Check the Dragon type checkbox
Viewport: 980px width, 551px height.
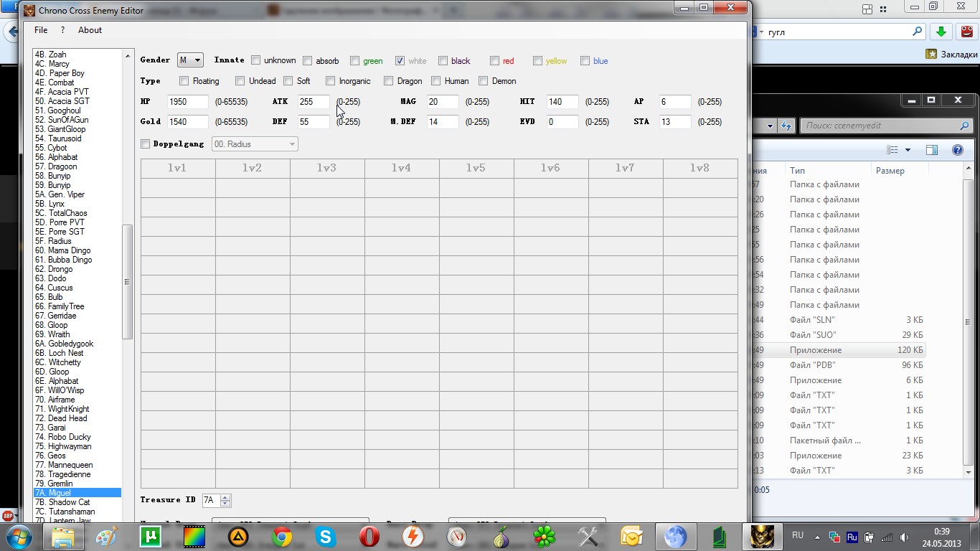(389, 81)
